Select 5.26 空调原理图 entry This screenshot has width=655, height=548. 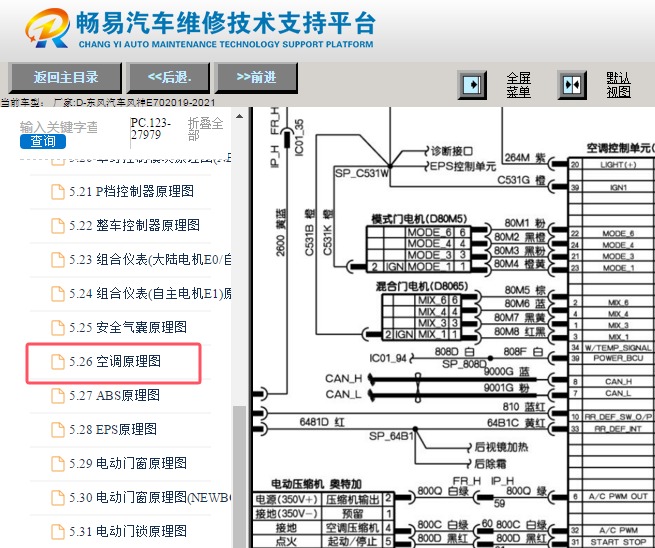pyautogui.click(x=114, y=362)
